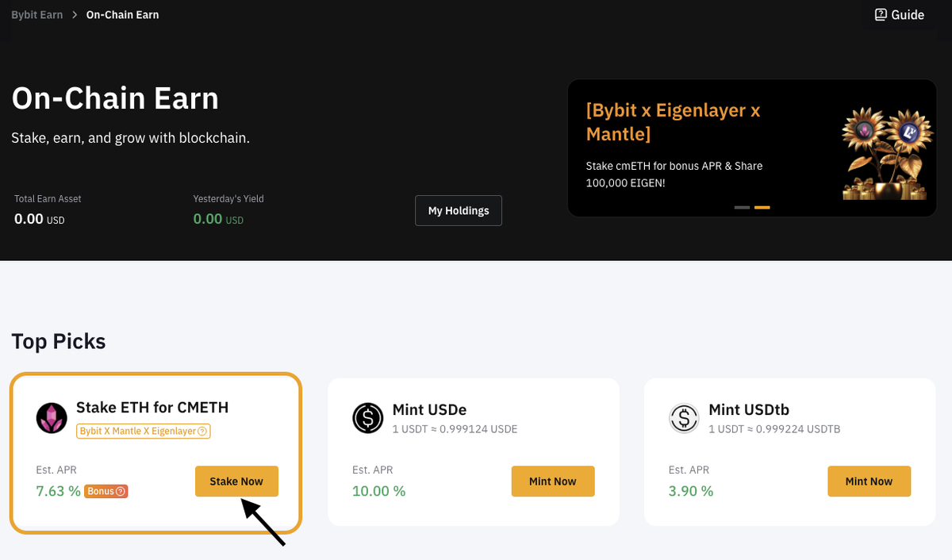The height and width of the screenshot is (560, 952).
Task: Click the On-Chain Earn page heading
Action: (115, 98)
